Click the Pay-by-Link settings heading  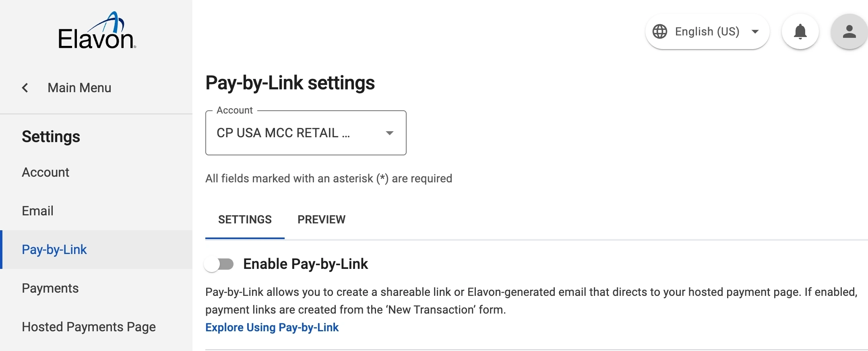pyautogui.click(x=290, y=83)
